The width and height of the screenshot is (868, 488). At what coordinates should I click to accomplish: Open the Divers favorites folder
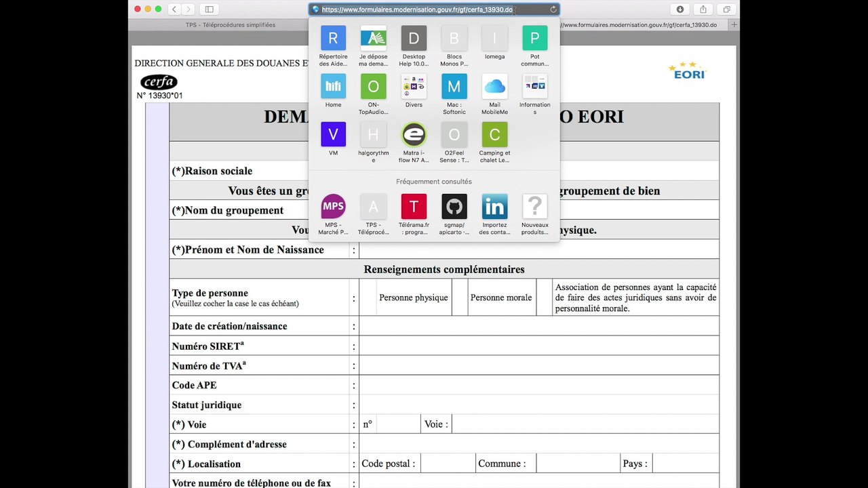point(414,91)
